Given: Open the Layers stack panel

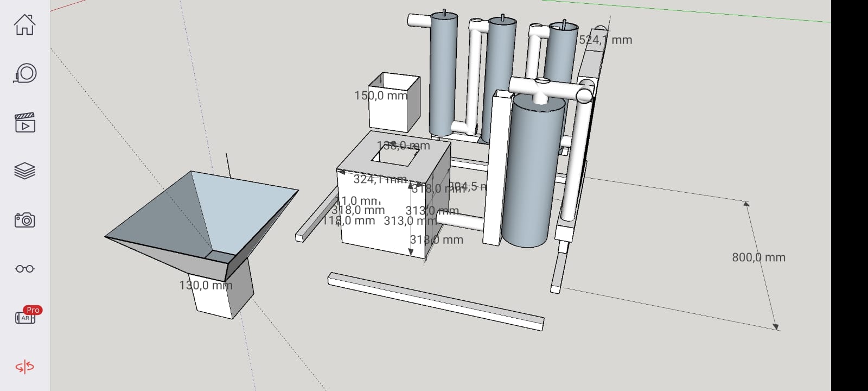Looking at the screenshot, I should coord(24,171).
